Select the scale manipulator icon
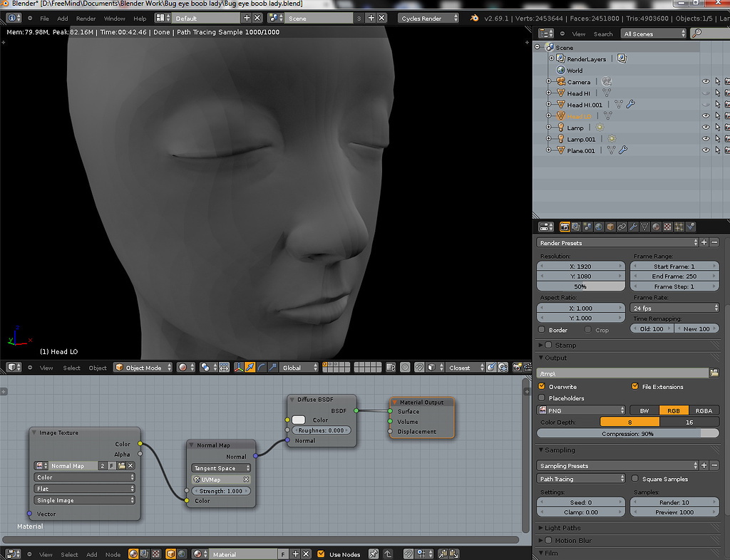The image size is (730, 560). [273, 368]
